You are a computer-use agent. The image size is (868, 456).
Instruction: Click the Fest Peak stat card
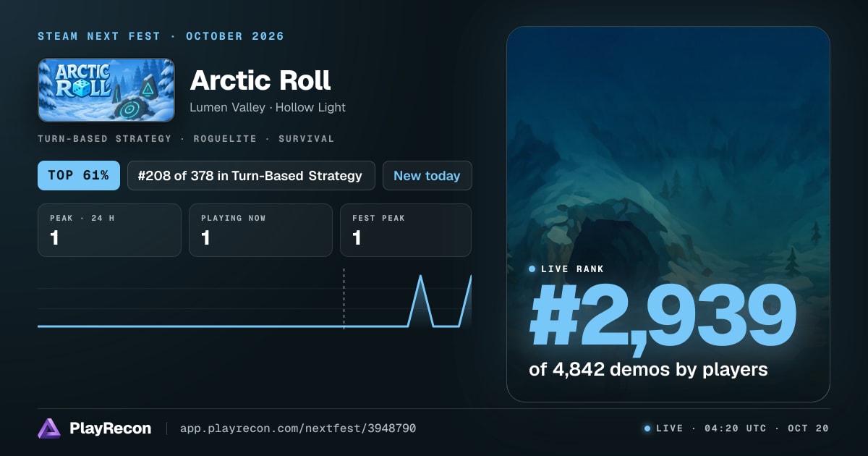coord(406,230)
